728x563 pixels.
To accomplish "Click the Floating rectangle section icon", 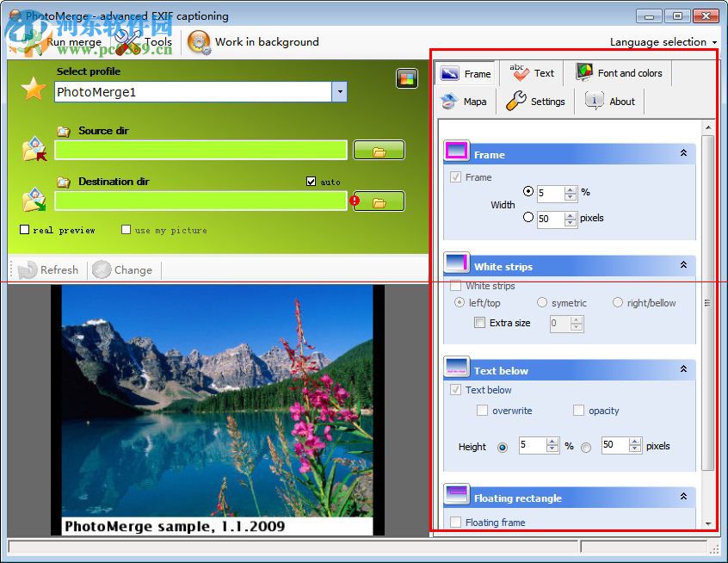I will [x=456, y=495].
